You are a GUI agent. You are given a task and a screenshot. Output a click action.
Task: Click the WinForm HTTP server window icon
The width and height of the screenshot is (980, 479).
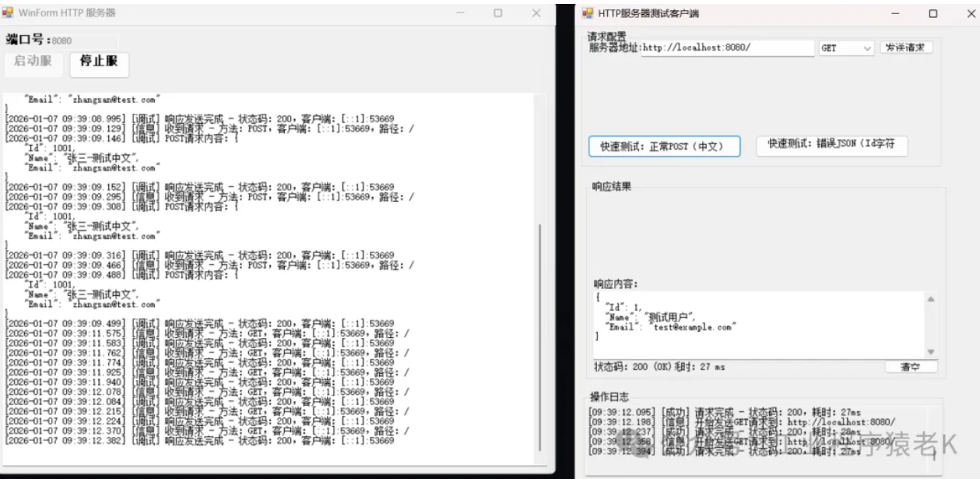coord(9,13)
